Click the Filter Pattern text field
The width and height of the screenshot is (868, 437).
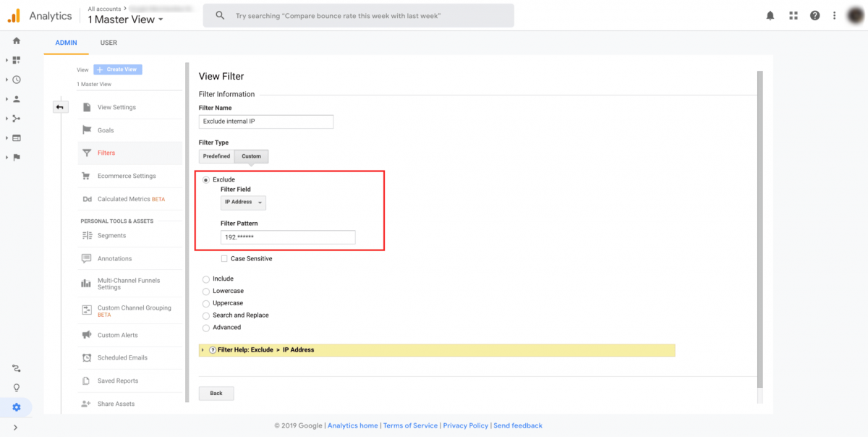(x=288, y=237)
